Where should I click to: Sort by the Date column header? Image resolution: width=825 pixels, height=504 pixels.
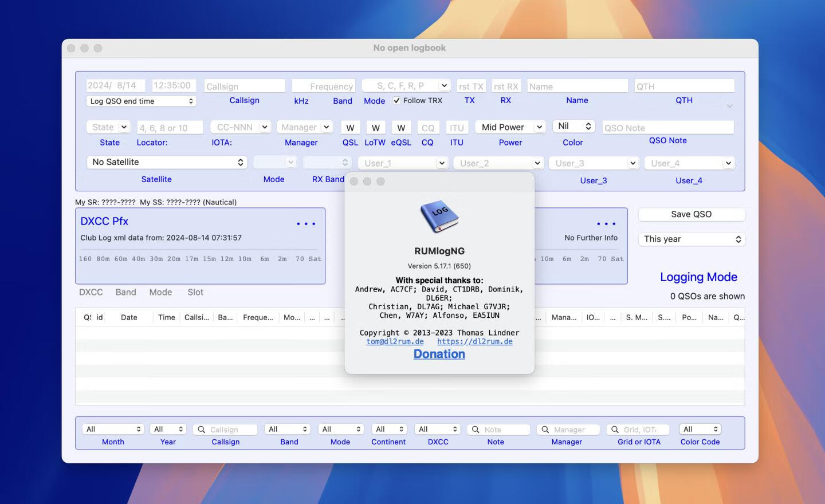(129, 317)
